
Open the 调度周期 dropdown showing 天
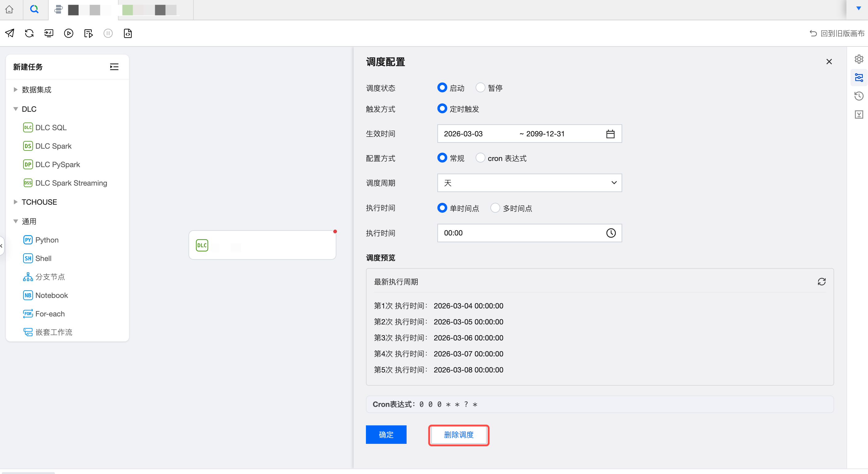(x=529, y=183)
